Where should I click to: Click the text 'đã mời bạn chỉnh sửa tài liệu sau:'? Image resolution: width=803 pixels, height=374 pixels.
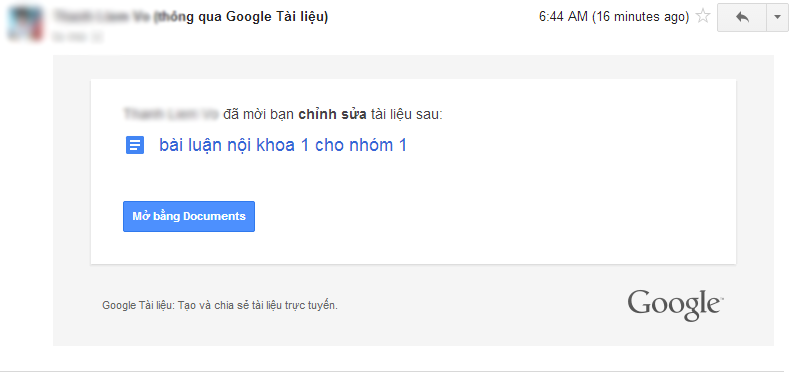(x=332, y=114)
